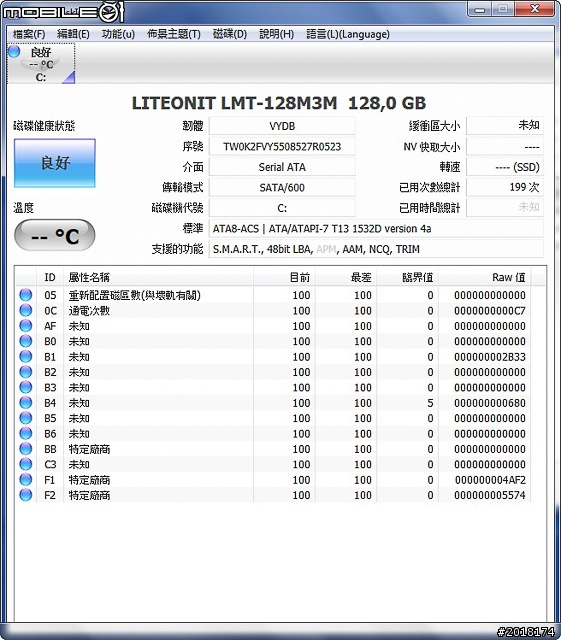This screenshot has height=640, width=561.
Task: Click the LITEONIT LMT-128M3M 128,0 GB title
Action: point(279,103)
